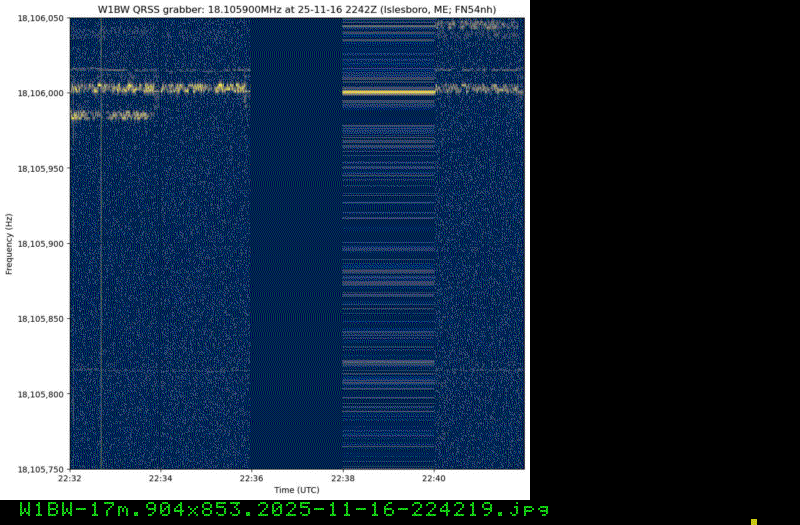Click the green filename caption text
The height and width of the screenshot is (525, 800).
(284, 510)
